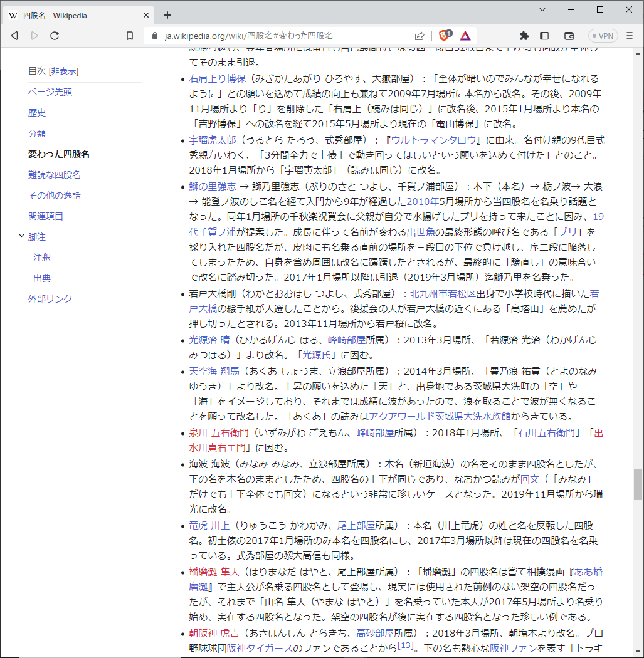Navigate back with the back arrow
Viewport: 644px width, 658px height.
(14, 36)
